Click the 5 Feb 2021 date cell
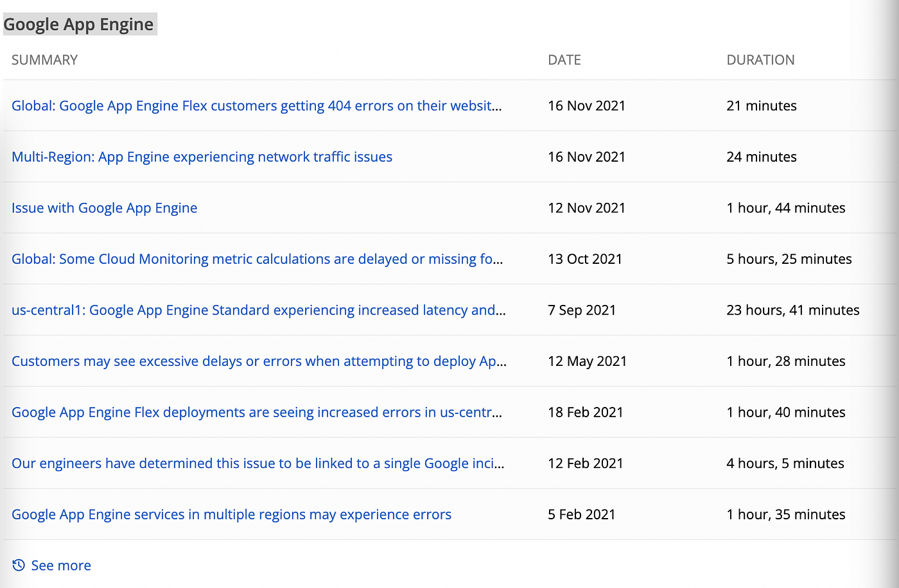 point(581,514)
